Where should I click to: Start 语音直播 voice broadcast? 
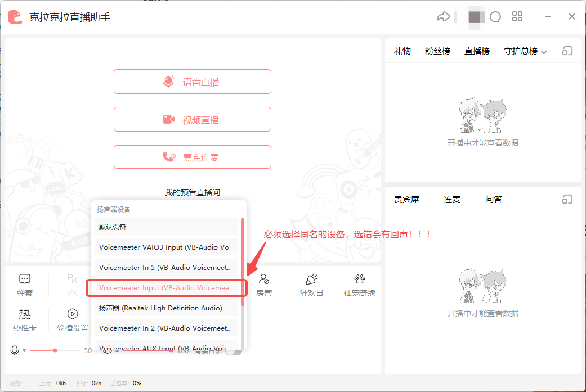point(193,82)
